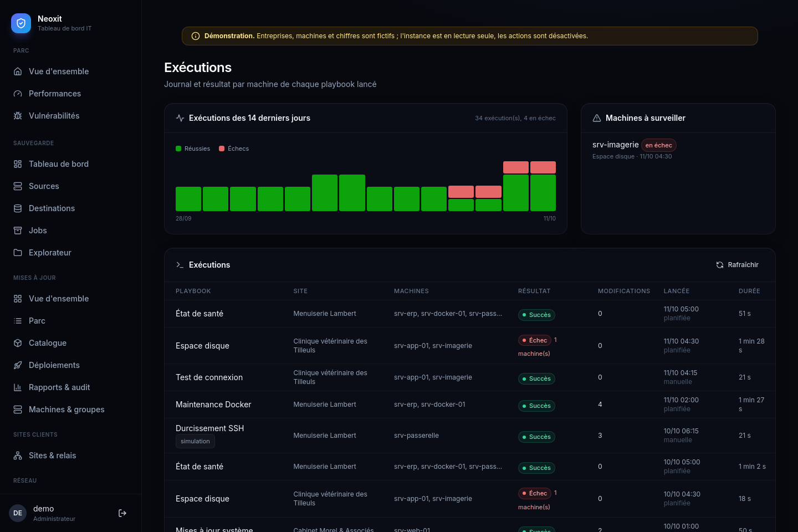
Task: Click the Rapports & audit chart icon
Action: coord(18,387)
